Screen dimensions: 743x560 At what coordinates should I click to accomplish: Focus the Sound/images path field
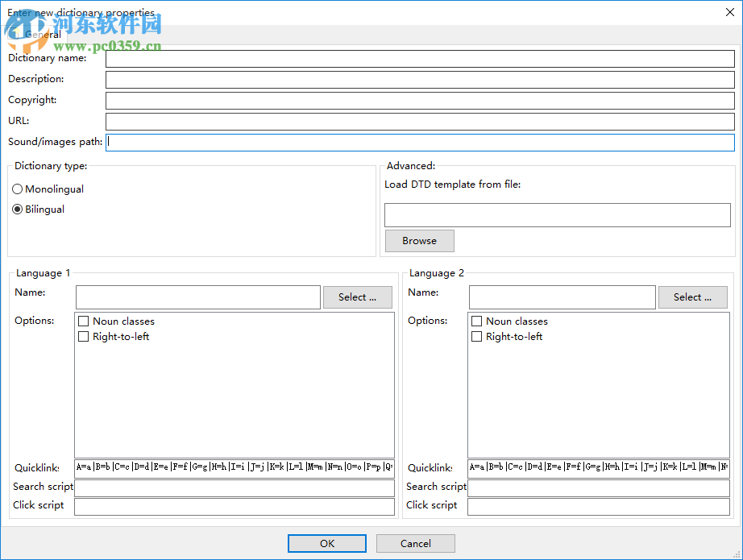[x=420, y=142]
